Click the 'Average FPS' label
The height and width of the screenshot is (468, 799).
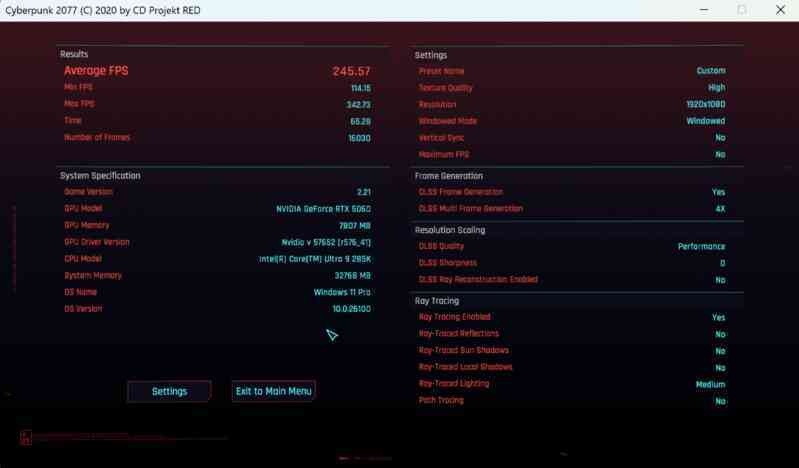click(96, 70)
